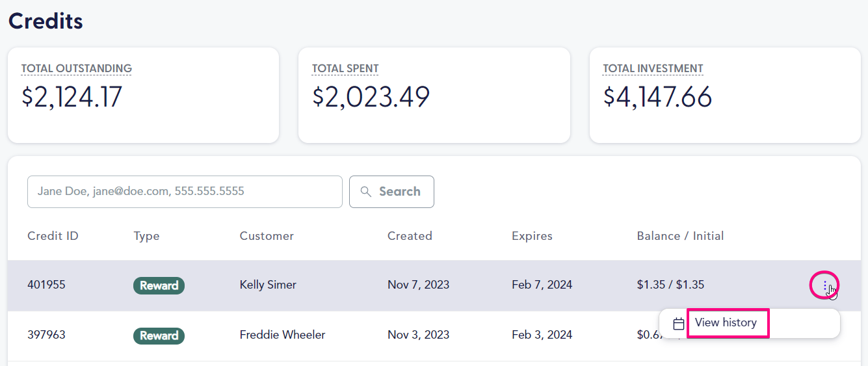Click the Expires column header
Viewport: 868px width, 366px height.
point(532,236)
